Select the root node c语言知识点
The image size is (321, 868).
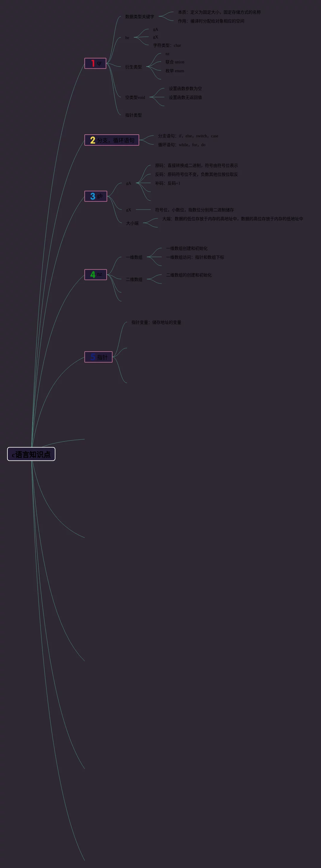coord(31,454)
